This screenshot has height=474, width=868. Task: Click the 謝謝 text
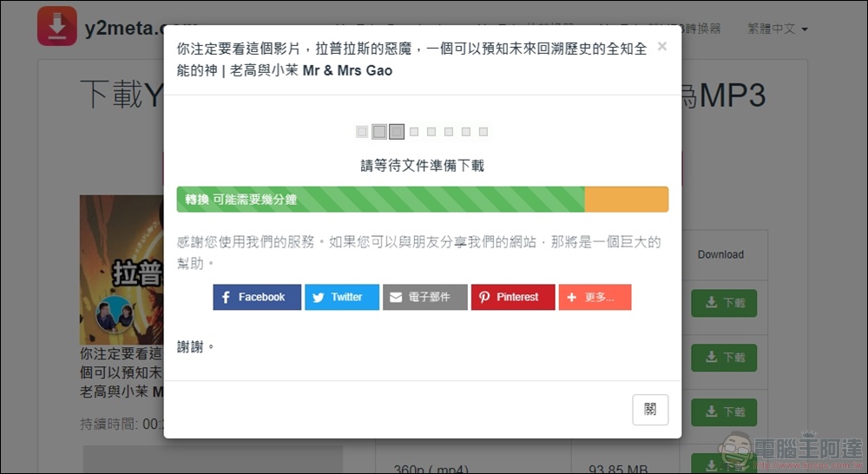(194, 347)
